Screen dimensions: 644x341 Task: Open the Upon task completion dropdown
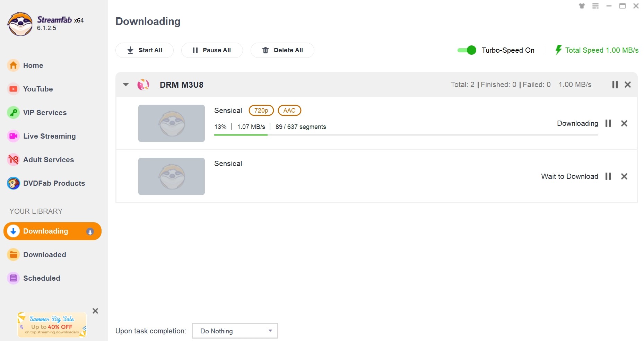(x=235, y=331)
